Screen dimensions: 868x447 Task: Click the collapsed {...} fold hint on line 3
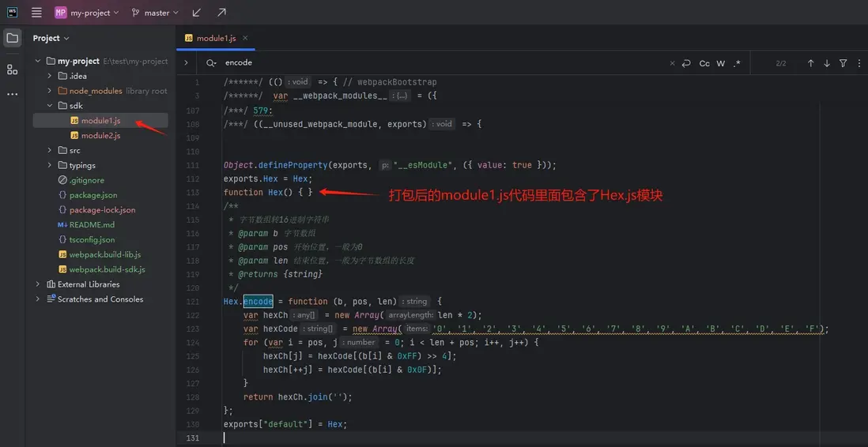click(x=401, y=96)
